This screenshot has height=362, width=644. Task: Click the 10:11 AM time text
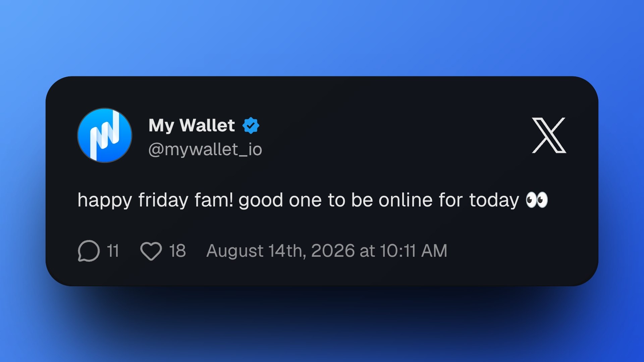pos(413,251)
